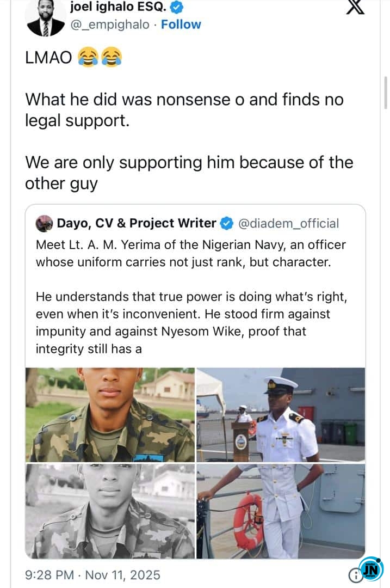Open Dayo, CV & Project Writer profile
The width and height of the screenshot is (390, 588).
pos(137,223)
